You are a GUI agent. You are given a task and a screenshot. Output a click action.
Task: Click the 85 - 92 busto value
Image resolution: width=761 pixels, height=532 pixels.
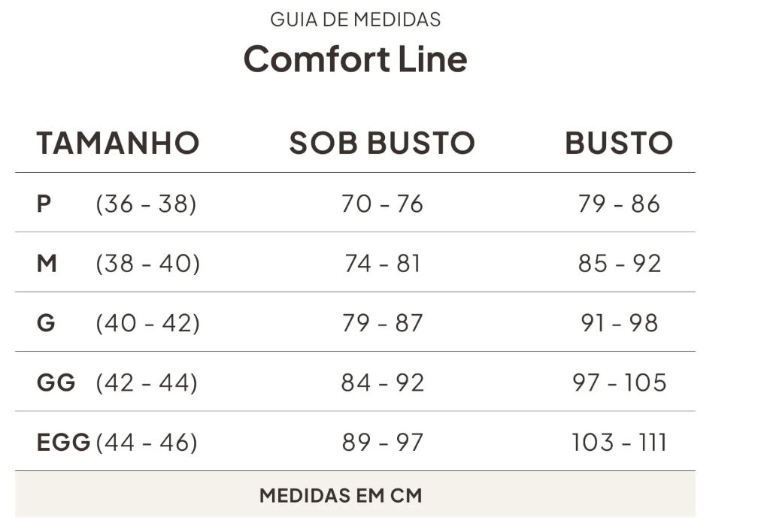coord(619,264)
